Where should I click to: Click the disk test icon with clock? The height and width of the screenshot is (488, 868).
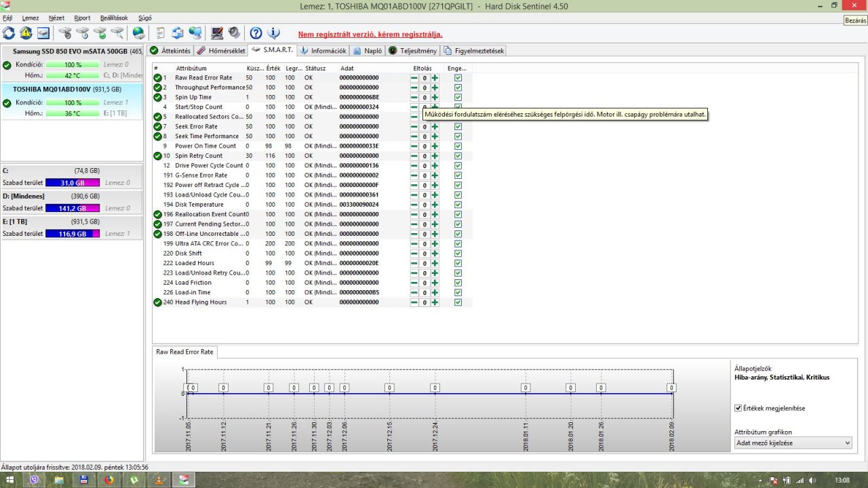click(x=83, y=33)
